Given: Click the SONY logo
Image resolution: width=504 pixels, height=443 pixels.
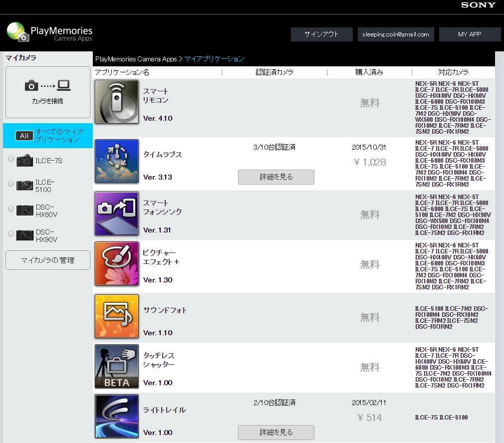Looking at the screenshot, I should [478, 5].
